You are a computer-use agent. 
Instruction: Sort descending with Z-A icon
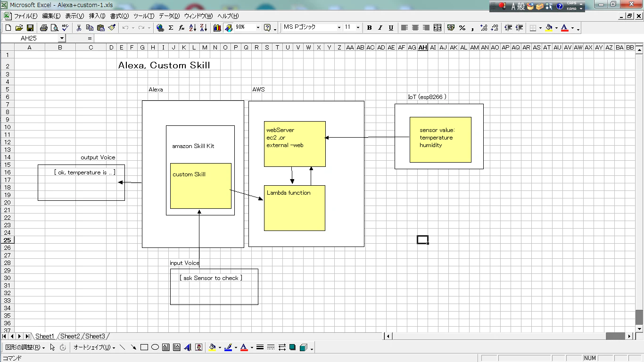[203, 28]
